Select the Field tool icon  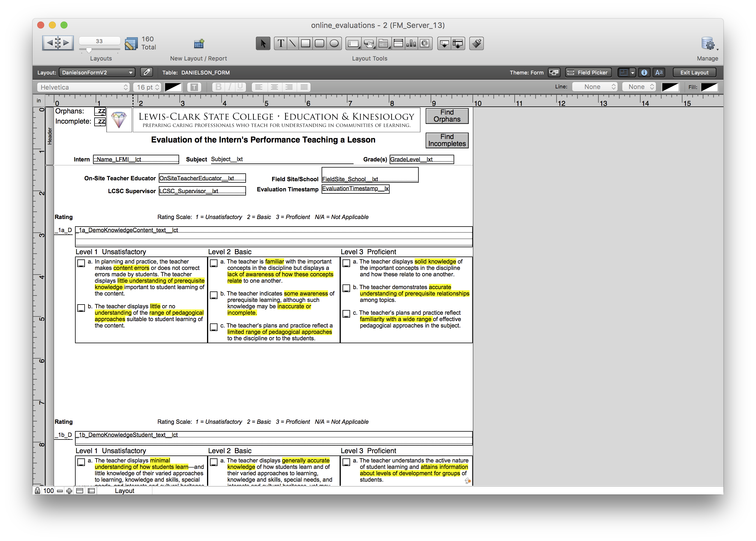(x=353, y=44)
